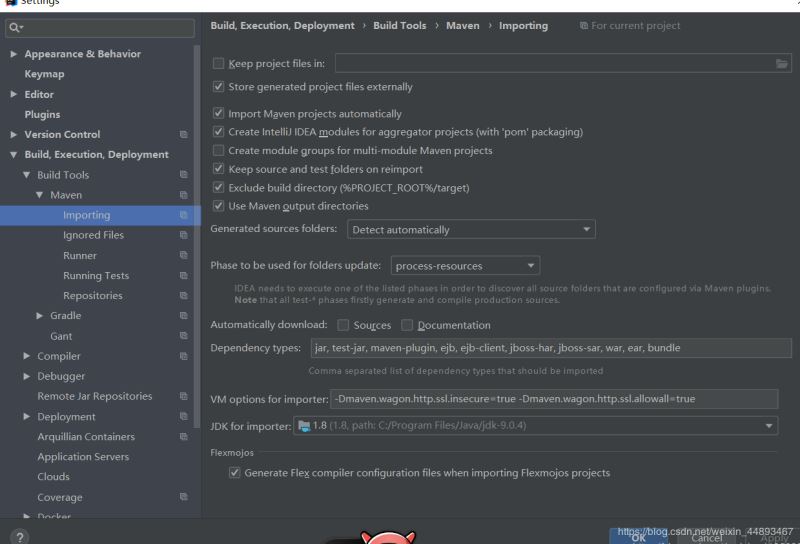Open Clouds settings page

pyautogui.click(x=54, y=477)
